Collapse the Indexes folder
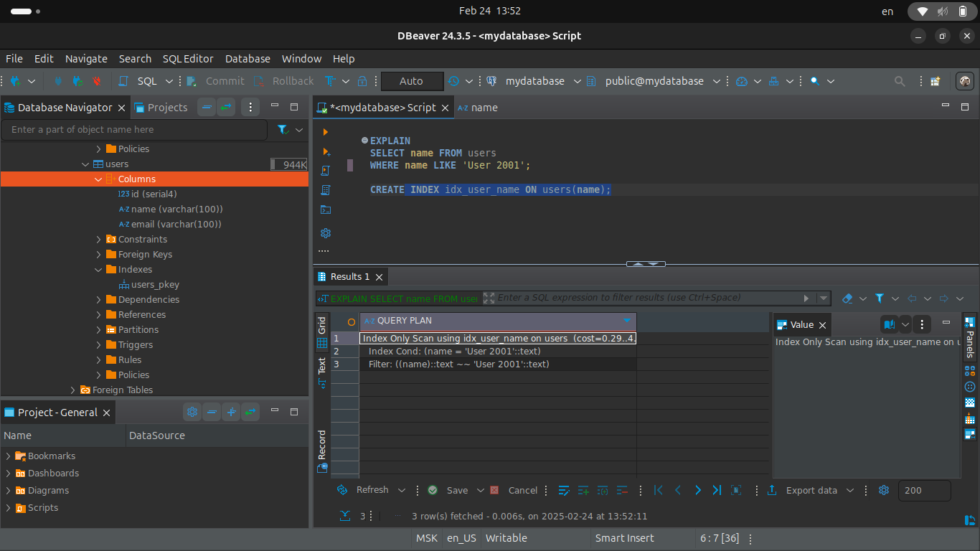Image resolution: width=980 pixels, height=551 pixels. pyautogui.click(x=99, y=270)
